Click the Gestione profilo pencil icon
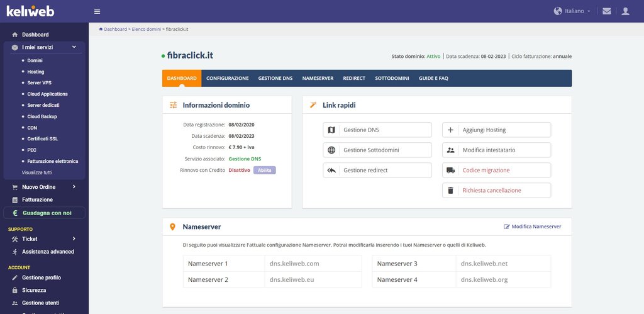Viewport: 644px width, 314px height. pos(15,278)
